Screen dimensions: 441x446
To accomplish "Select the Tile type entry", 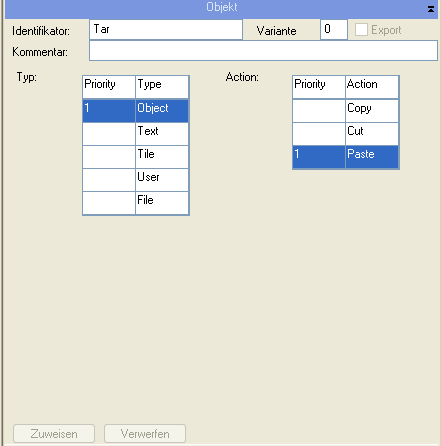I will click(x=136, y=157).
